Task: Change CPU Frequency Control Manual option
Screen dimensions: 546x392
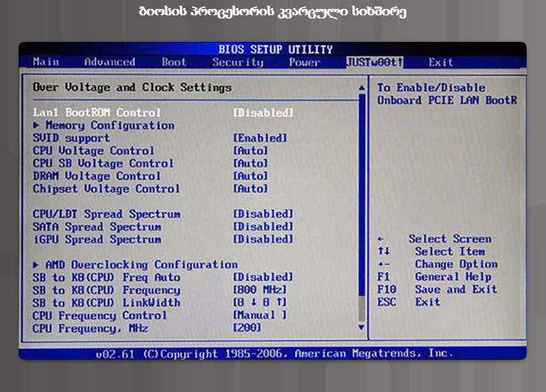Action: tap(260, 315)
